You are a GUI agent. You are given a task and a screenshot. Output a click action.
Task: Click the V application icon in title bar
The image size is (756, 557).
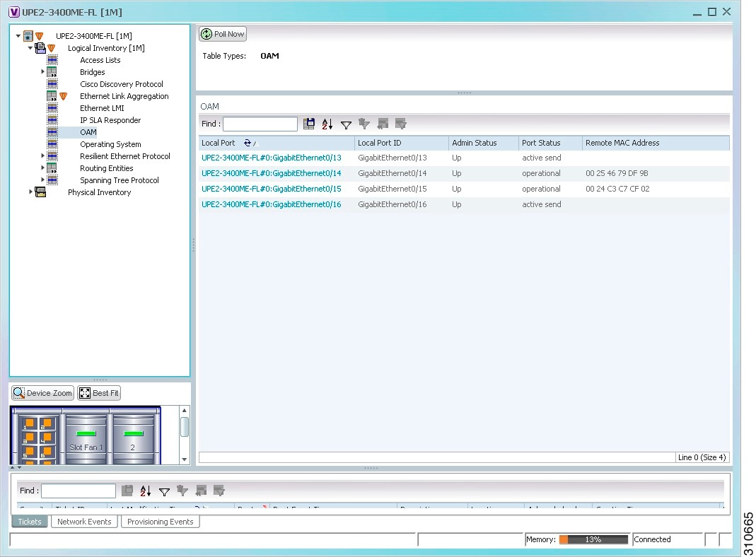coord(14,12)
